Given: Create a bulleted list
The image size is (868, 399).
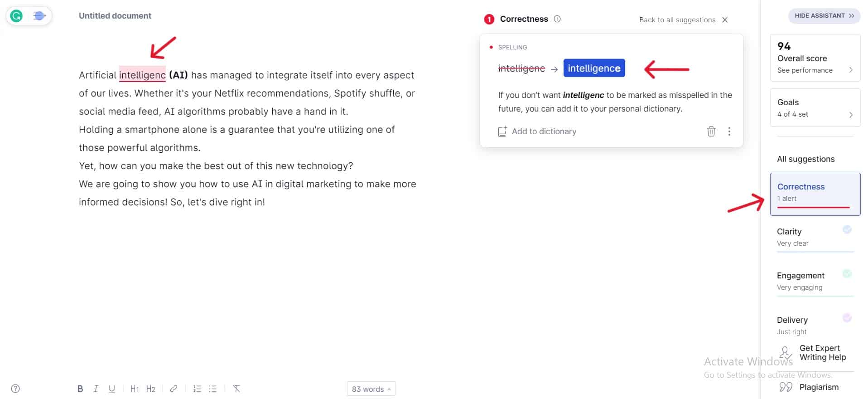Looking at the screenshot, I should click(x=213, y=389).
